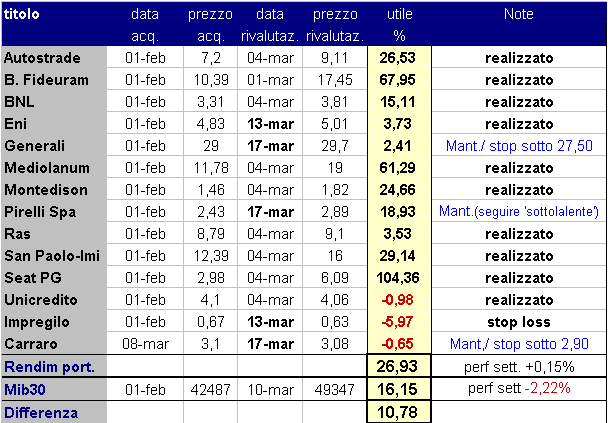Select the perf sett. +0,15% note

pos(519,367)
